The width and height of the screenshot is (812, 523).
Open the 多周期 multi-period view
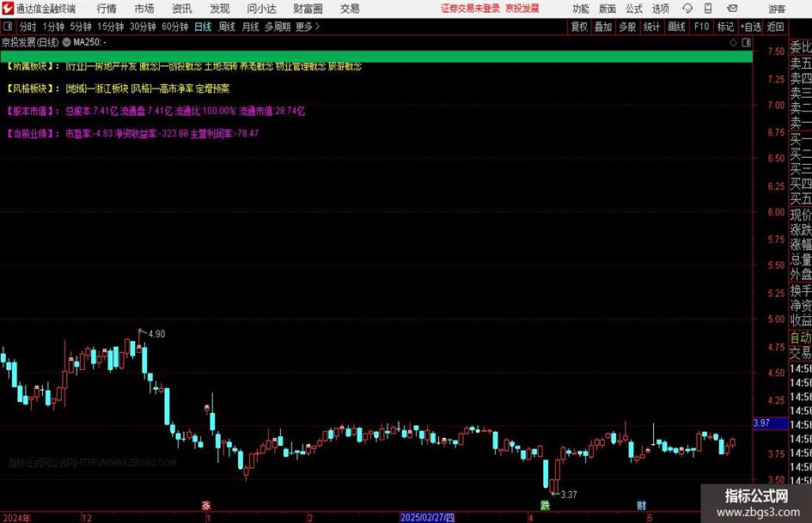(277, 27)
